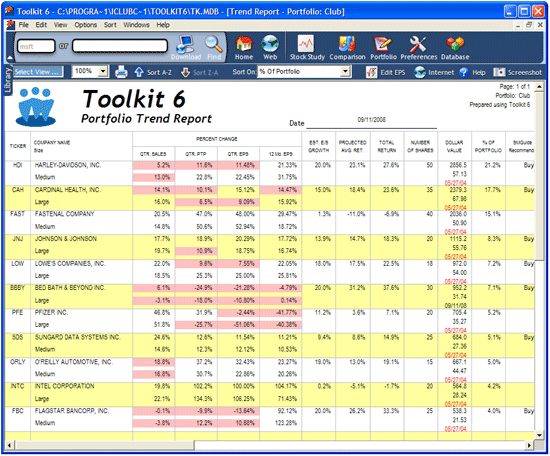This screenshot has width=550, height=456.
Task: Click the horizontal scrollbar left arrow
Action: 9,445
